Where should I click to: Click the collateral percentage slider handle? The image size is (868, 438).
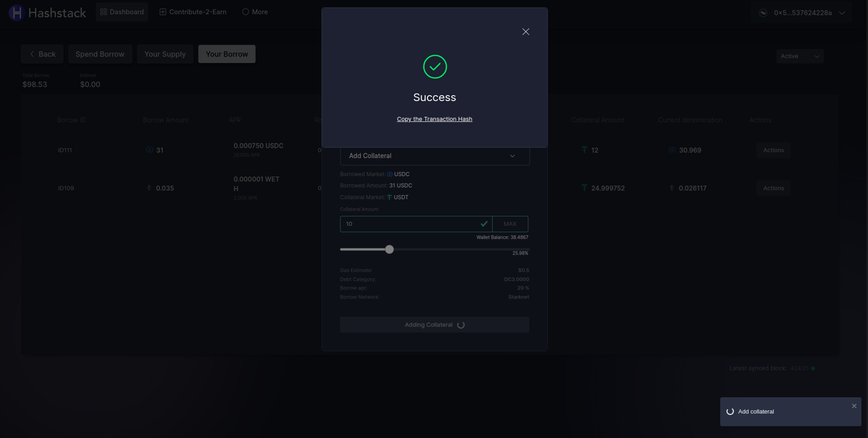[x=389, y=249]
